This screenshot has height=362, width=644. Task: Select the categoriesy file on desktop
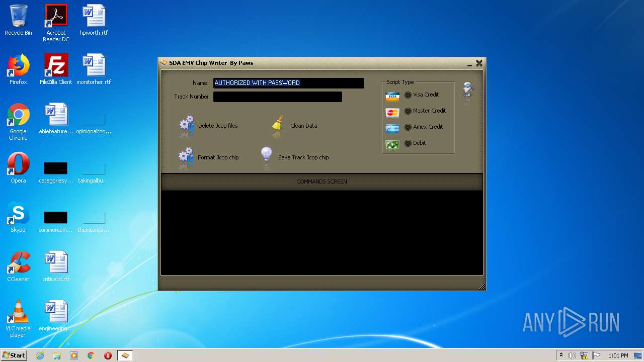[56, 172]
